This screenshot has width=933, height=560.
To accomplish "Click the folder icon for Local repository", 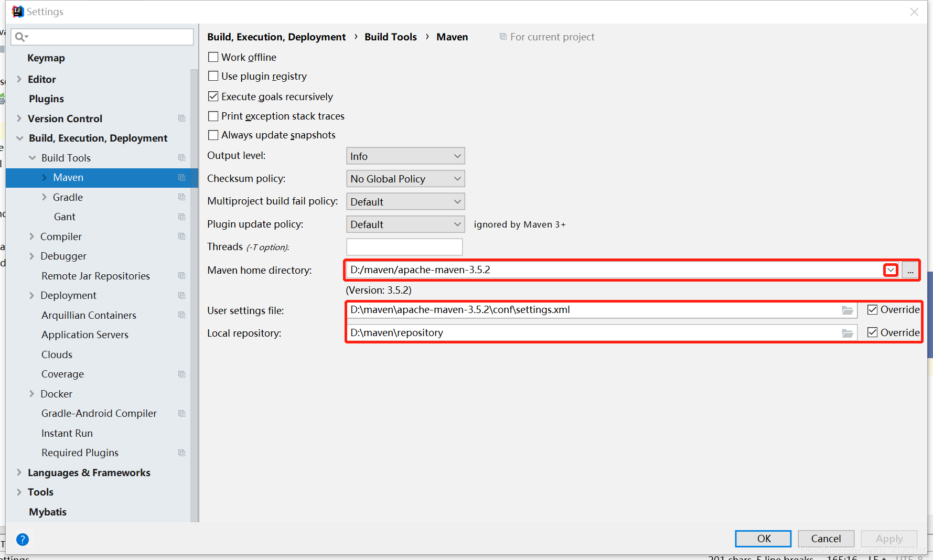I will point(847,333).
